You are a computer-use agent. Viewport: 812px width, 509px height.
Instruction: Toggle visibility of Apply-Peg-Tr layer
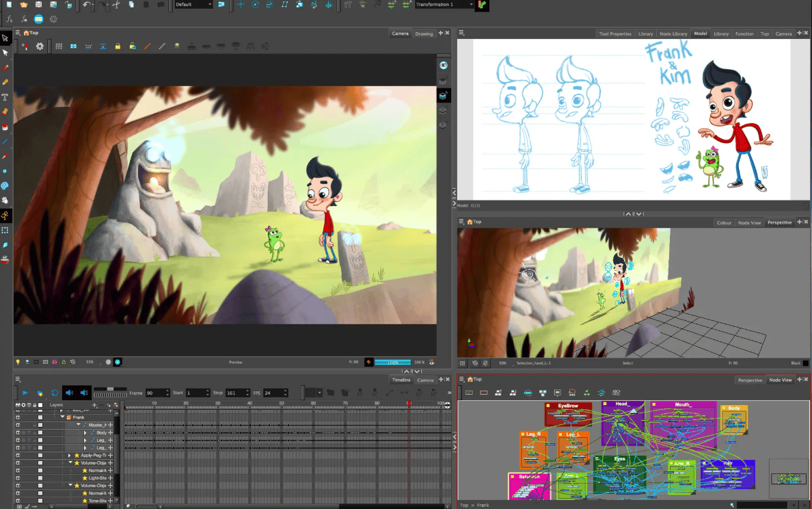pyautogui.click(x=18, y=455)
